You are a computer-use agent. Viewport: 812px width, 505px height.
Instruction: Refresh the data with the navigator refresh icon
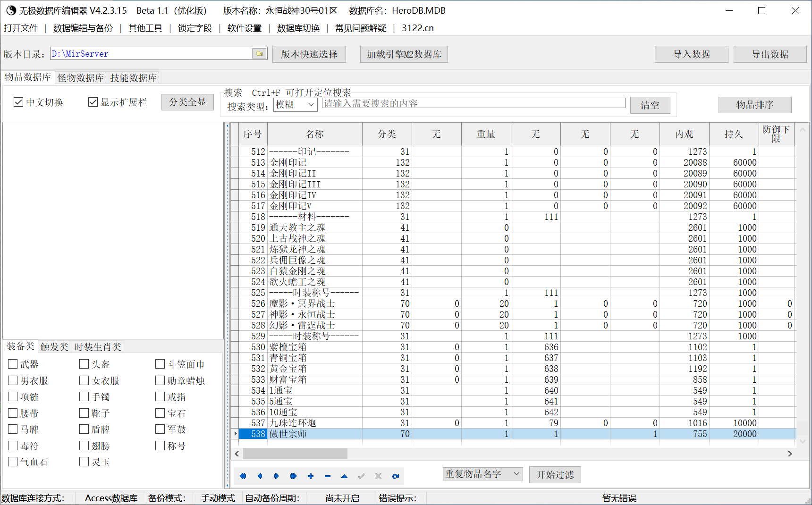(x=396, y=476)
